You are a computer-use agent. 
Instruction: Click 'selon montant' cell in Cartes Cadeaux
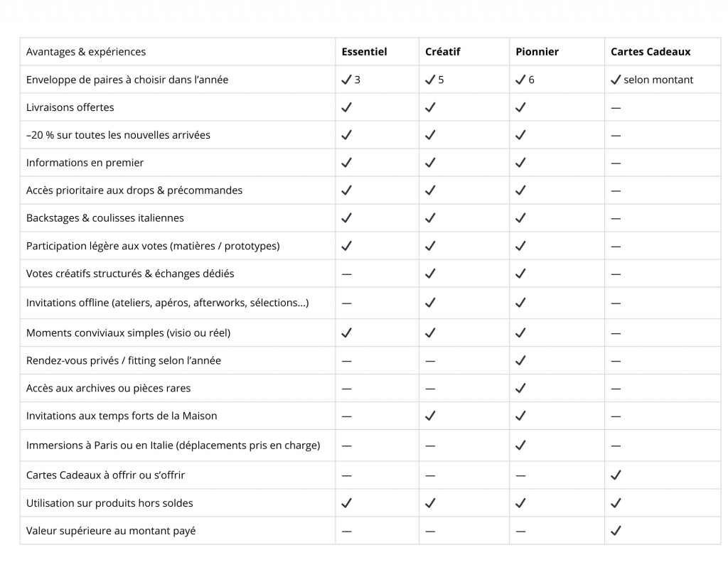point(658,80)
